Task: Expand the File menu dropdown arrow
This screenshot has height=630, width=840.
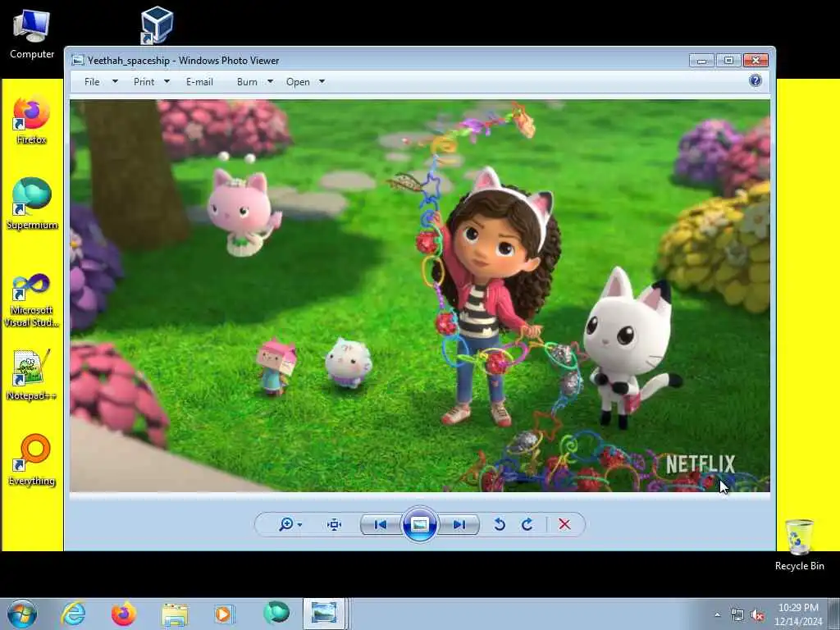Action: coord(115,81)
